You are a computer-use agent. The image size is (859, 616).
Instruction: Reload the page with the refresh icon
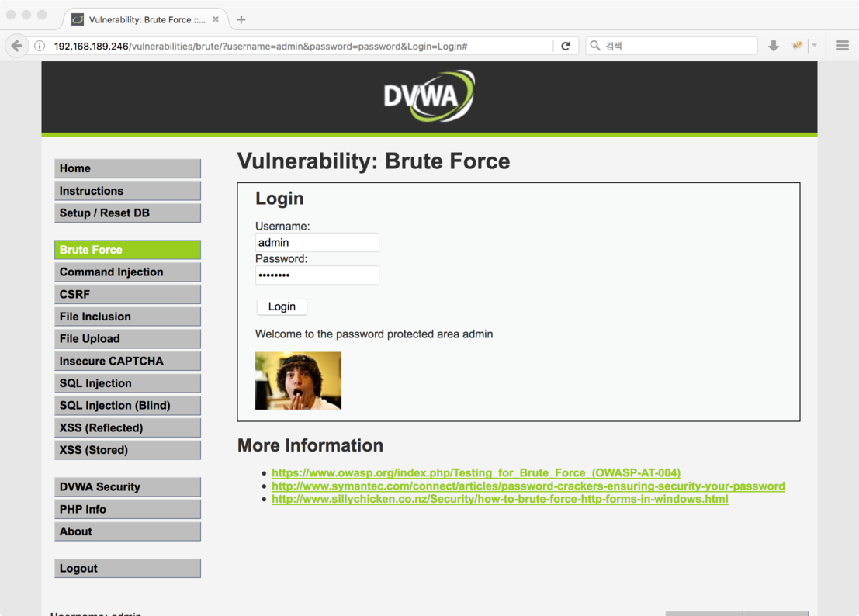click(566, 46)
